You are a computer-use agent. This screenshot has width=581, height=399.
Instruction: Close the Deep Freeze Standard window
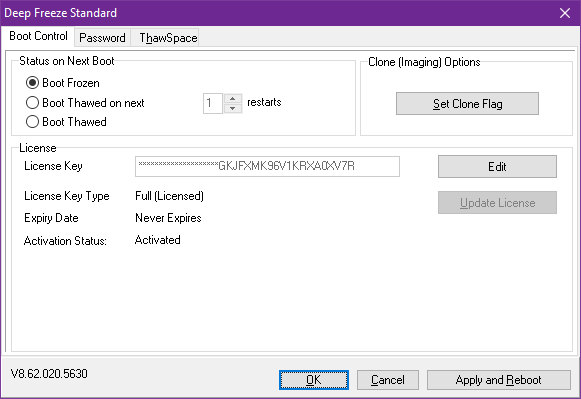pyautogui.click(x=565, y=13)
